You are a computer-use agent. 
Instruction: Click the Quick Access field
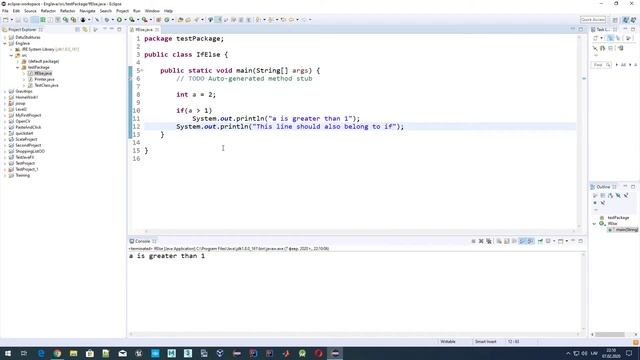point(593,20)
